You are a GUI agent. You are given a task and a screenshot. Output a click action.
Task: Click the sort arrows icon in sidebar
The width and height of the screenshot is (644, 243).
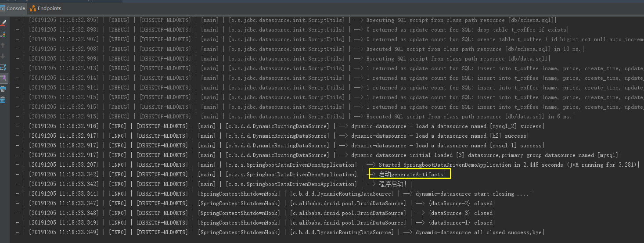click(3, 34)
